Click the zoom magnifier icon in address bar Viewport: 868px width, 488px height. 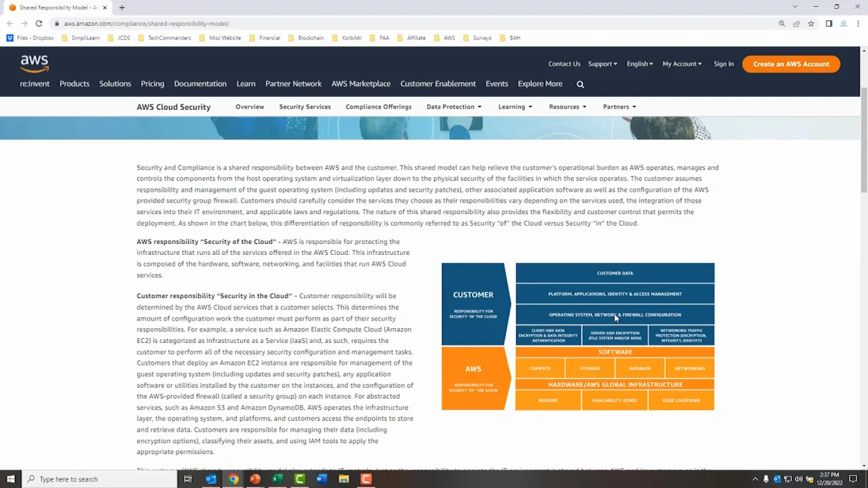click(x=782, y=23)
